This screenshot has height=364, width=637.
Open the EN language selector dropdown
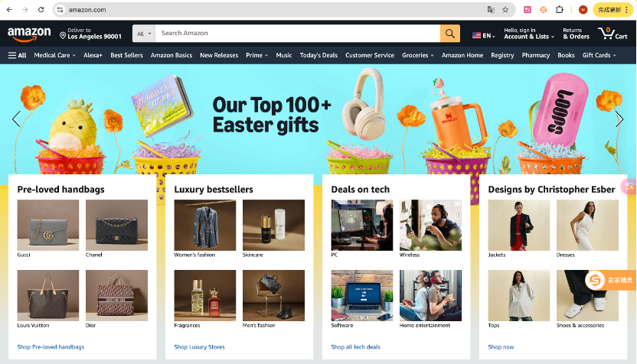(x=483, y=35)
